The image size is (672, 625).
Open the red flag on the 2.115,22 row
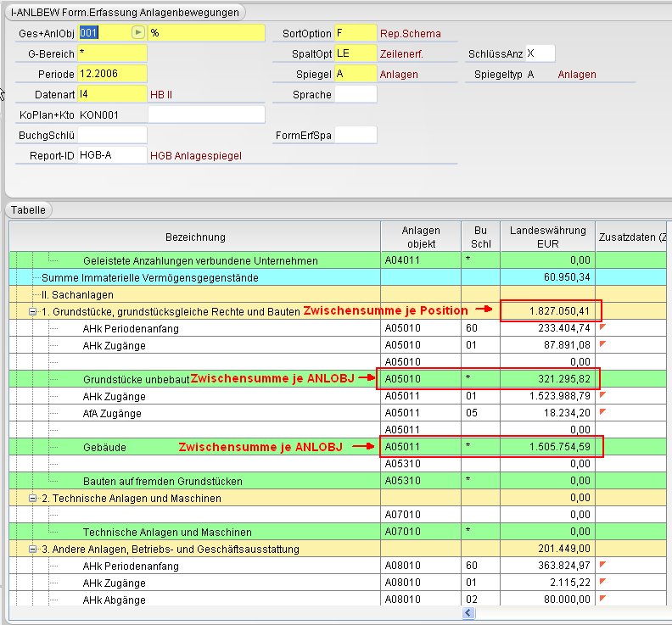point(602,582)
